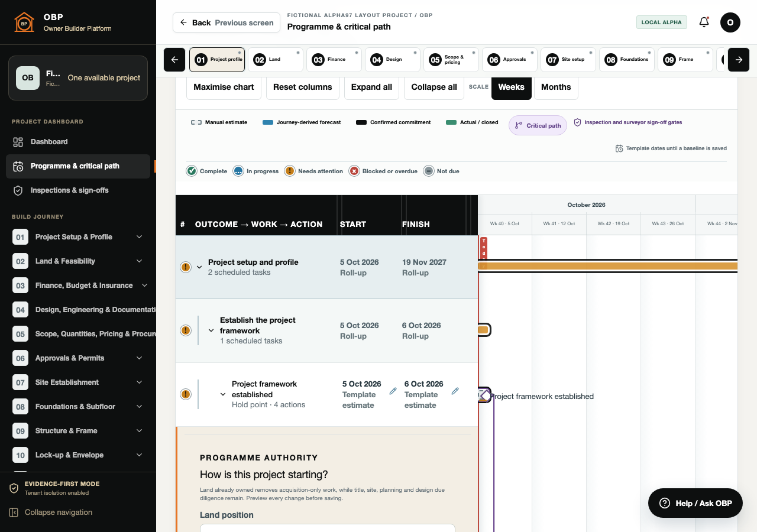Screen dimensions: 757x532
Task: Collapse Project framework established row
Action: [223, 394]
